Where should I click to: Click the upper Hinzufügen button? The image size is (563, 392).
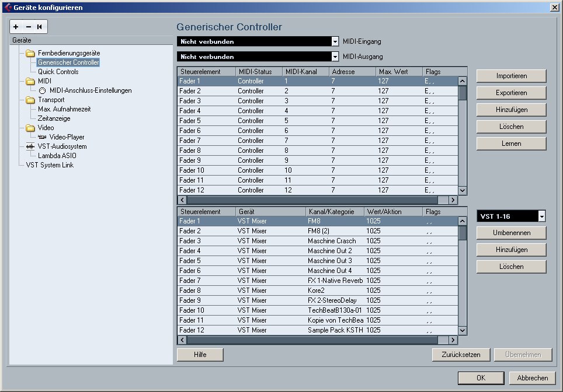(x=511, y=110)
